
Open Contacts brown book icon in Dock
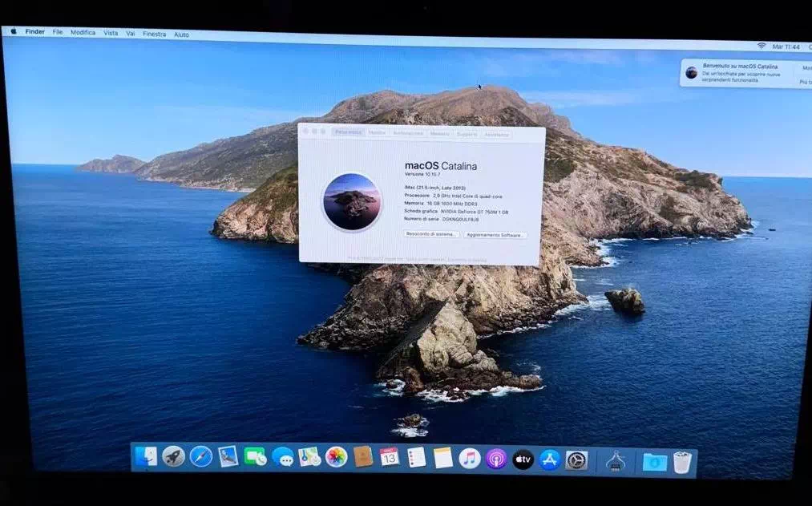tap(362, 457)
